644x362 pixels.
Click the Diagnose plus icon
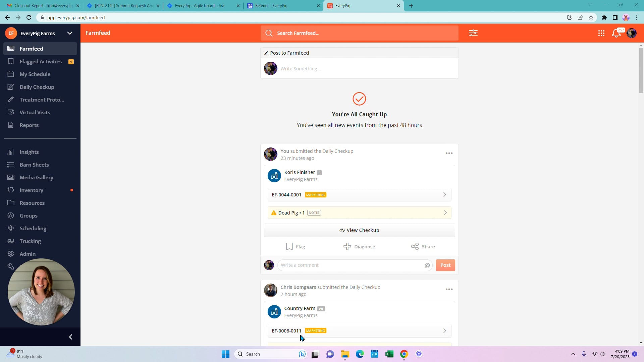click(x=347, y=247)
